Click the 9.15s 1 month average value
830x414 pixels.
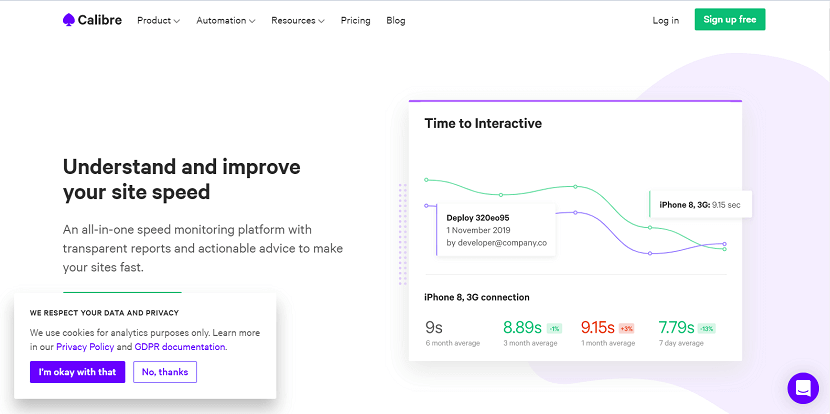click(x=598, y=327)
